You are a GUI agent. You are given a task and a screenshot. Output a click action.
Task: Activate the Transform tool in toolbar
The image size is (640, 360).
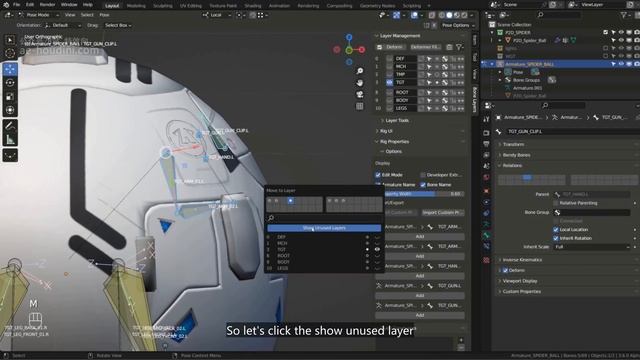[10, 110]
